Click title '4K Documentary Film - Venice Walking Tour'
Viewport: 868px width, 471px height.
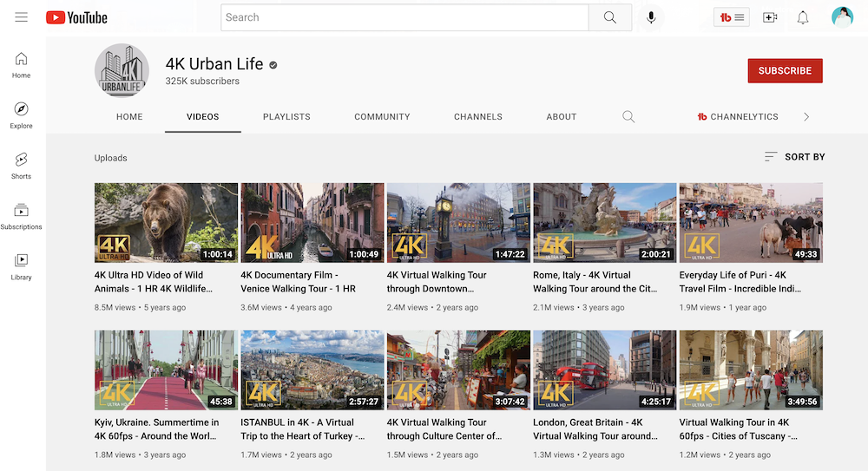(299, 282)
